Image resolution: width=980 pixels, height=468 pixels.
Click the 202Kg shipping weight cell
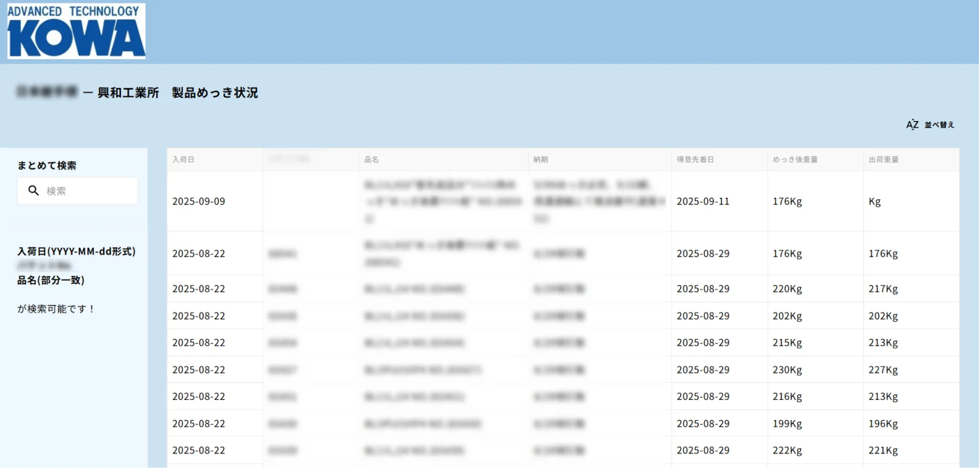tap(883, 316)
